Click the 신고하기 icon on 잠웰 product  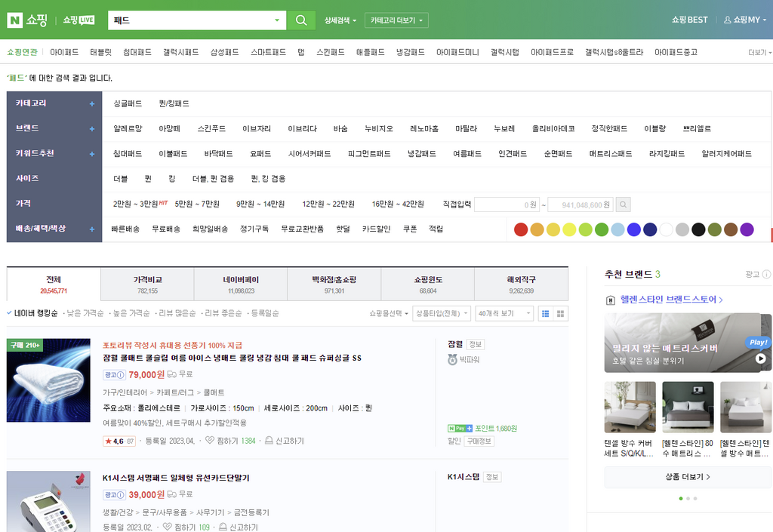(269, 440)
